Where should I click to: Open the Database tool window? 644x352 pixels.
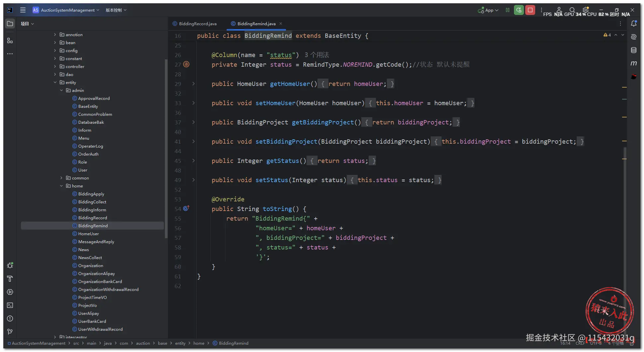tap(634, 50)
